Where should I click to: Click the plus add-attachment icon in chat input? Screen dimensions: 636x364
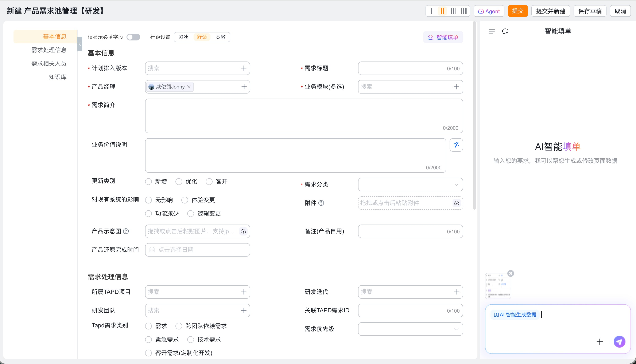click(x=600, y=342)
